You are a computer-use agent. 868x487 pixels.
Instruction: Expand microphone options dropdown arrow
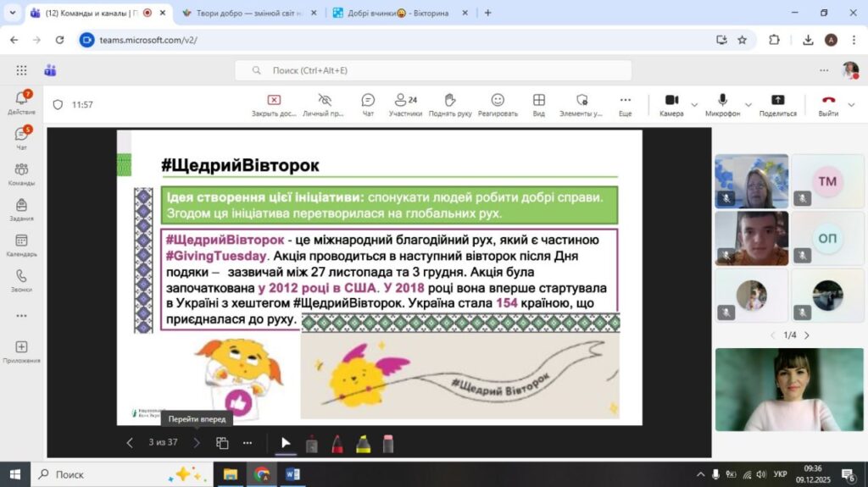pyautogui.click(x=747, y=105)
